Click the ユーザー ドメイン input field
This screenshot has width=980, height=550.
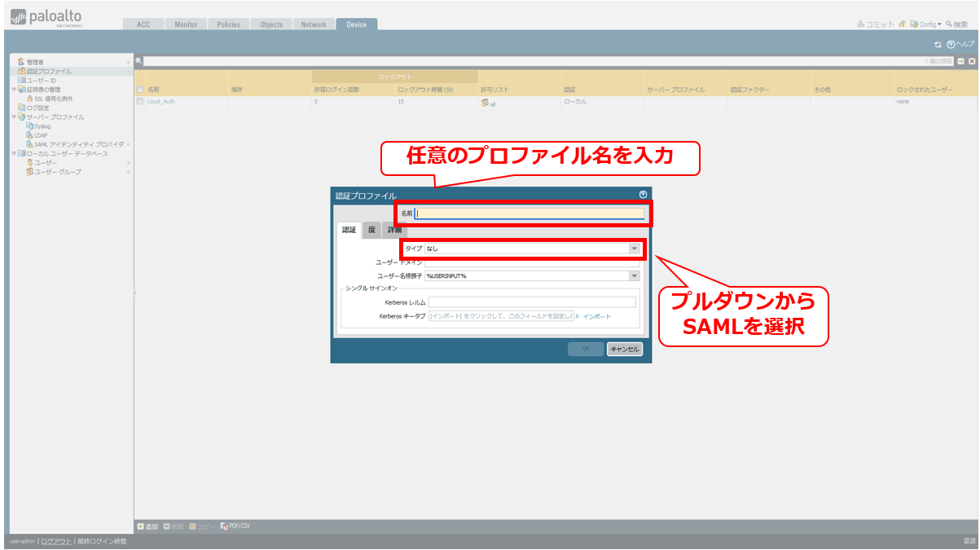pos(532,262)
